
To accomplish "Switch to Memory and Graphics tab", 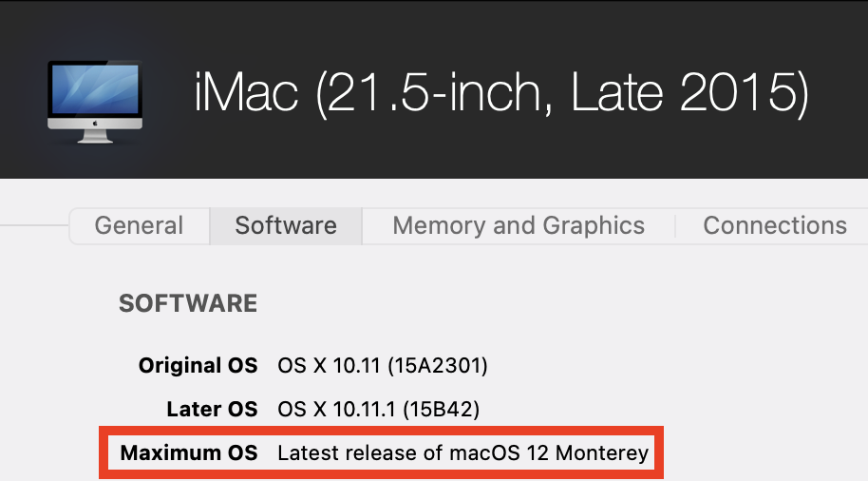I will 519,226.
